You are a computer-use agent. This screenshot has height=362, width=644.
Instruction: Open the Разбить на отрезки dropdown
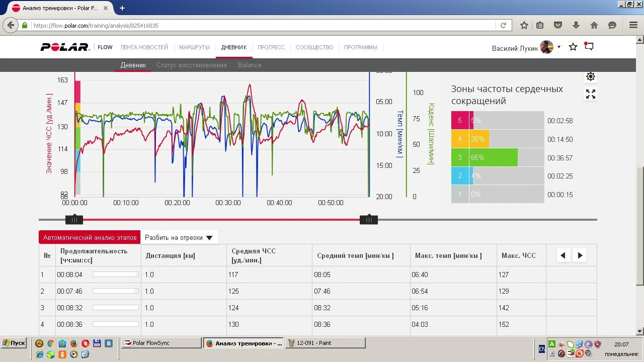tap(179, 238)
